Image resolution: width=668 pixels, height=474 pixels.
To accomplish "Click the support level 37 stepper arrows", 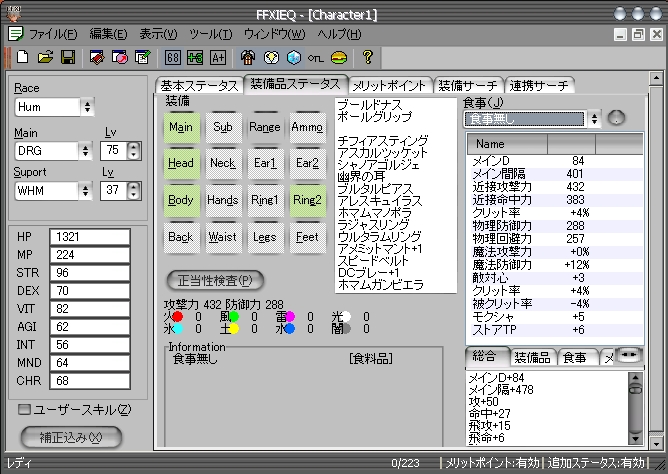I will pyautogui.click(x=134, y=191).
